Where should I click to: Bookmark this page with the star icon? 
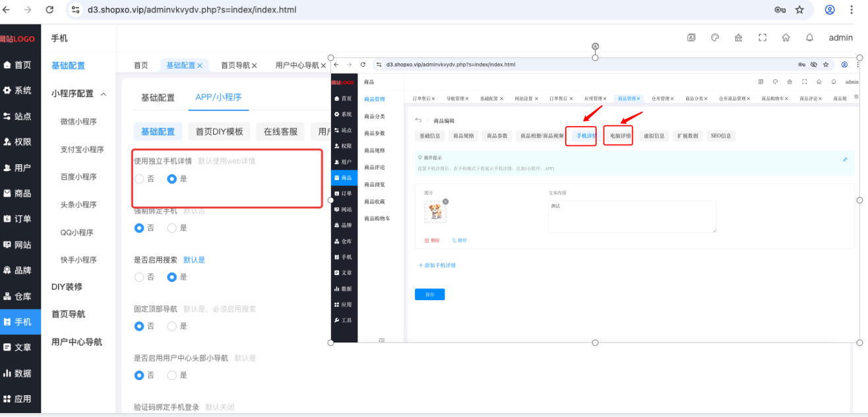click(x=799, y=10)
